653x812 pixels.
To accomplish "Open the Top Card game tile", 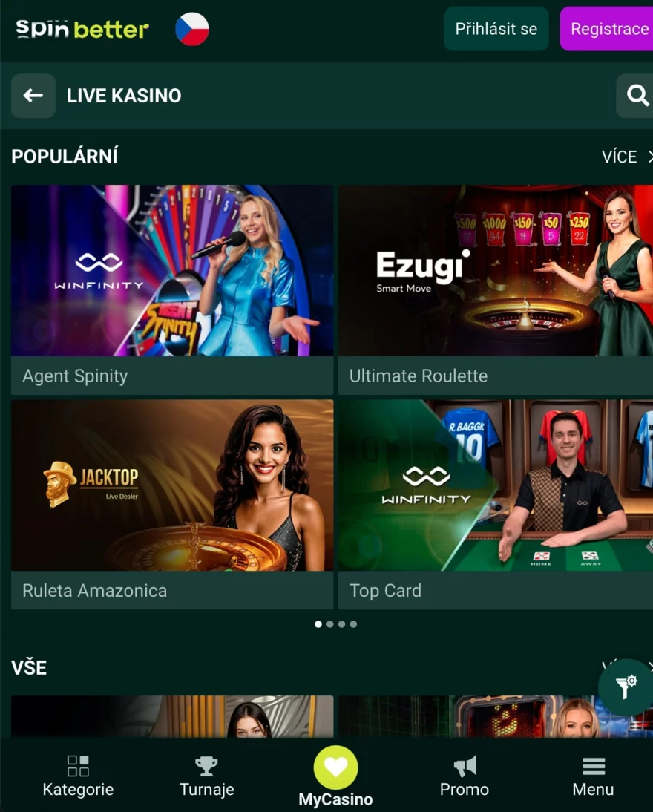I will 495,505.
